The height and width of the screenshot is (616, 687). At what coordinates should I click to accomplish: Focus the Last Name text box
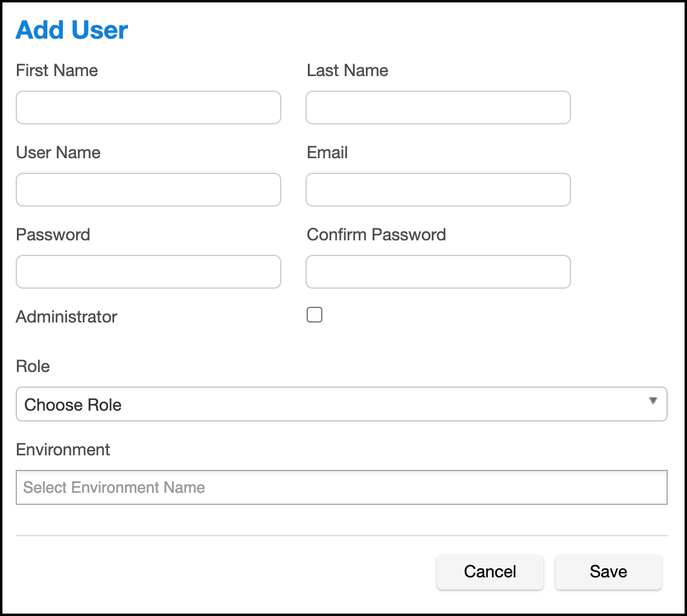pos(438,107)
